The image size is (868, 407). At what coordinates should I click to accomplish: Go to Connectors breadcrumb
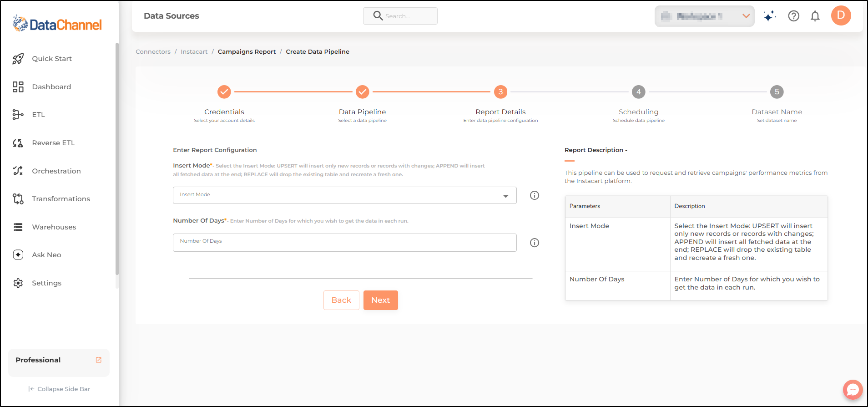tap(153, 52)
